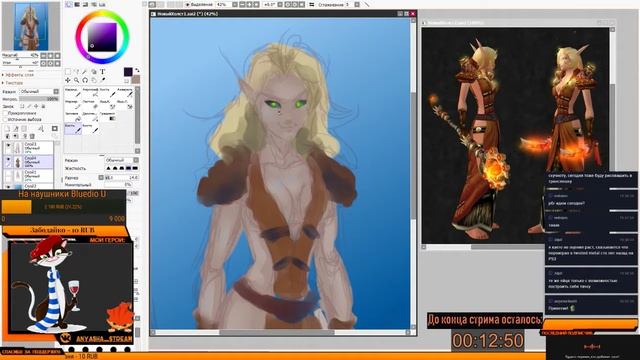Screen dimensions: 640x360
Task: Open the zoom percentage dropdown arrow
Action: (x=235, y=4)
